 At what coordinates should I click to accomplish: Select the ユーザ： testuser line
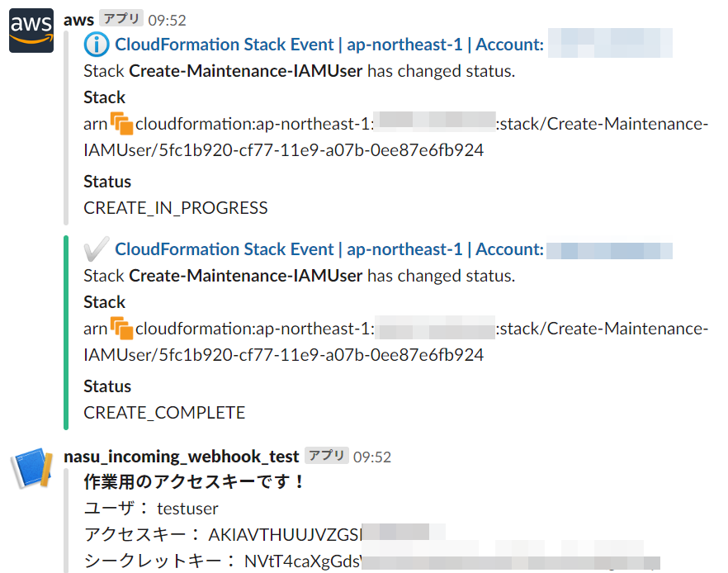click(151, 509)
